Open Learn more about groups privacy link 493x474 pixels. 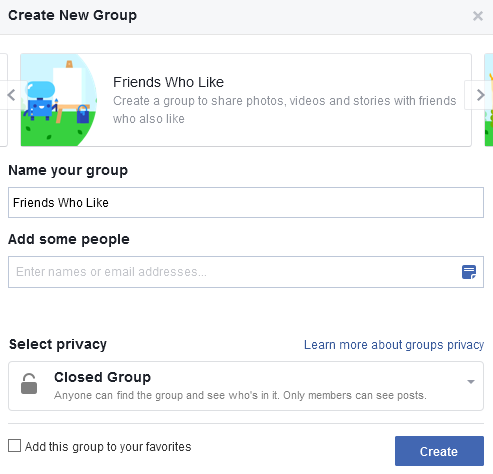pos(394,345)
